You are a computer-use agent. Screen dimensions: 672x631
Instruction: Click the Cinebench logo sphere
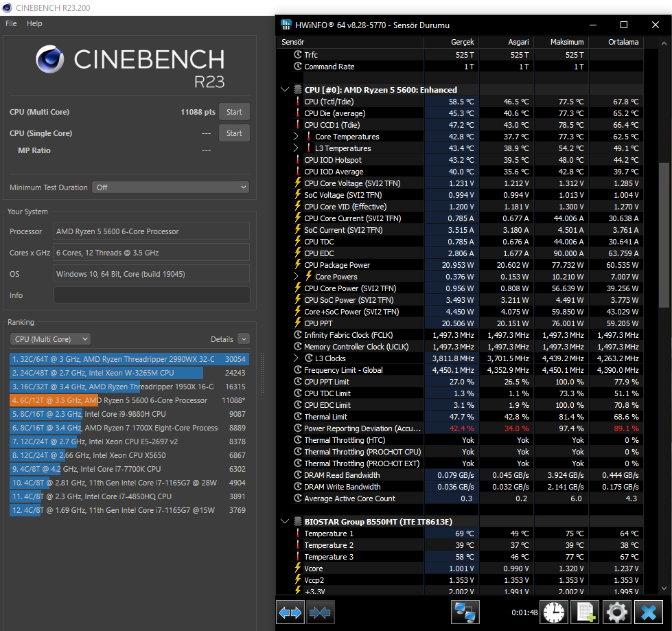coord(49,59)
